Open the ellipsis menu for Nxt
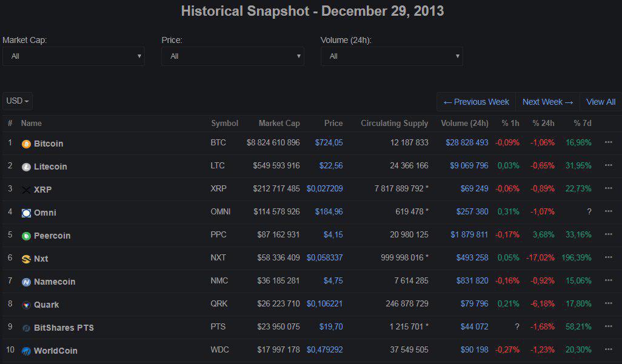 pos(608,257)
